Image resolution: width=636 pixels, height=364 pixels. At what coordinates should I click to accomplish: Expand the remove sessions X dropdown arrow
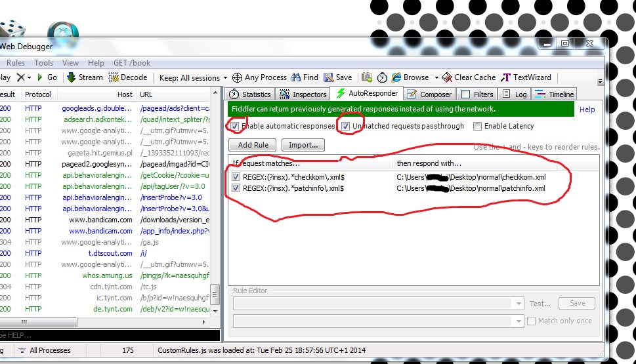pos(29,77)
